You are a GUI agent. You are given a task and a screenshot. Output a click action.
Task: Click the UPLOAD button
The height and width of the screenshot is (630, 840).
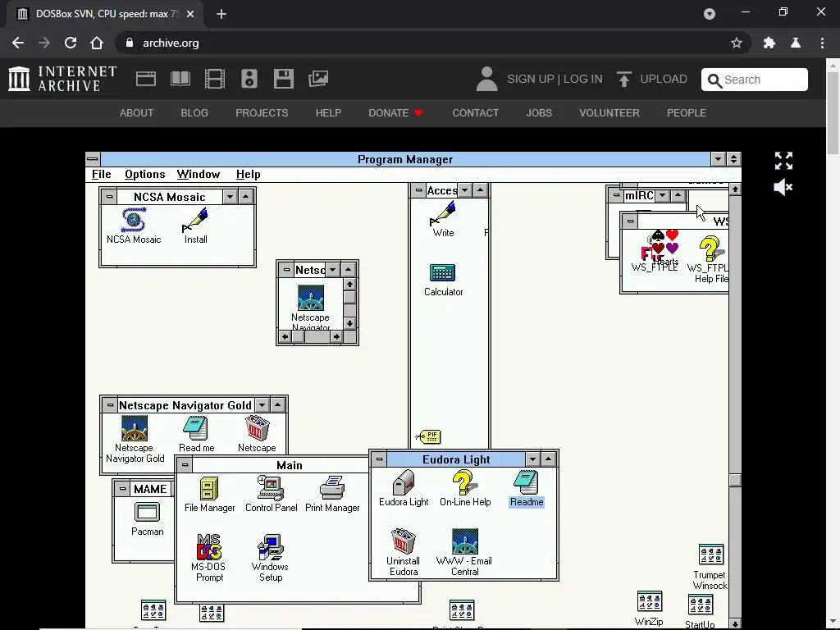651,80
